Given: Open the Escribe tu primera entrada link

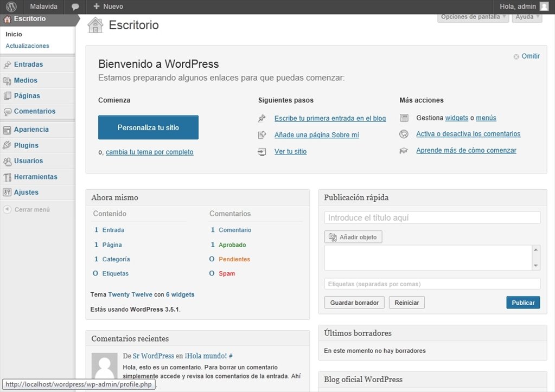Looking at the screenshot, I should pyautogui.click(x=330, y=119).
